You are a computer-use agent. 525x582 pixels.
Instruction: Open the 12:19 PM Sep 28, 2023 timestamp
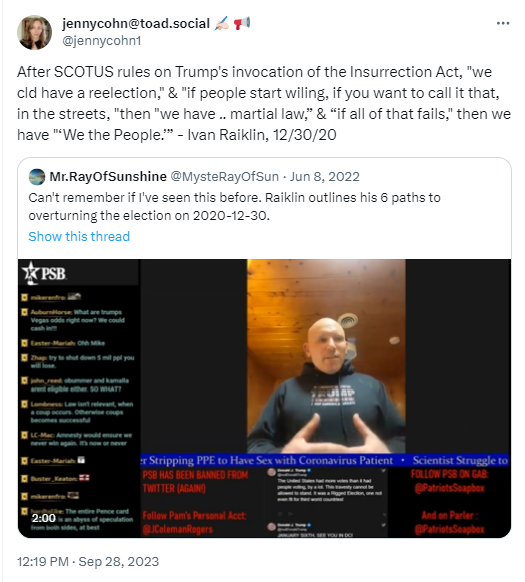click(88, 562)
